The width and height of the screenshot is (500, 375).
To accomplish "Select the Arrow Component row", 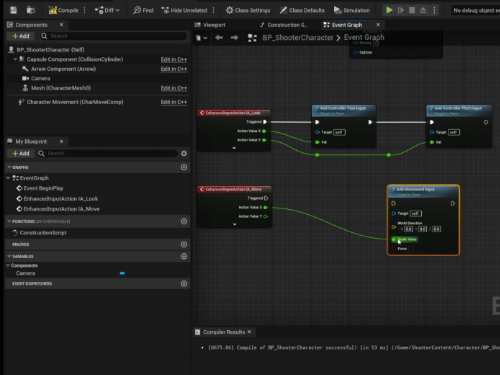I will click(x=63, y=69).
